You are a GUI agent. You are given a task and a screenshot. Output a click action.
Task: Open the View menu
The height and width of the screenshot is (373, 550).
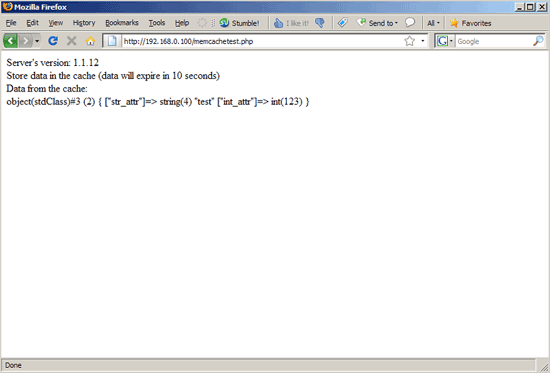[55, 23]
